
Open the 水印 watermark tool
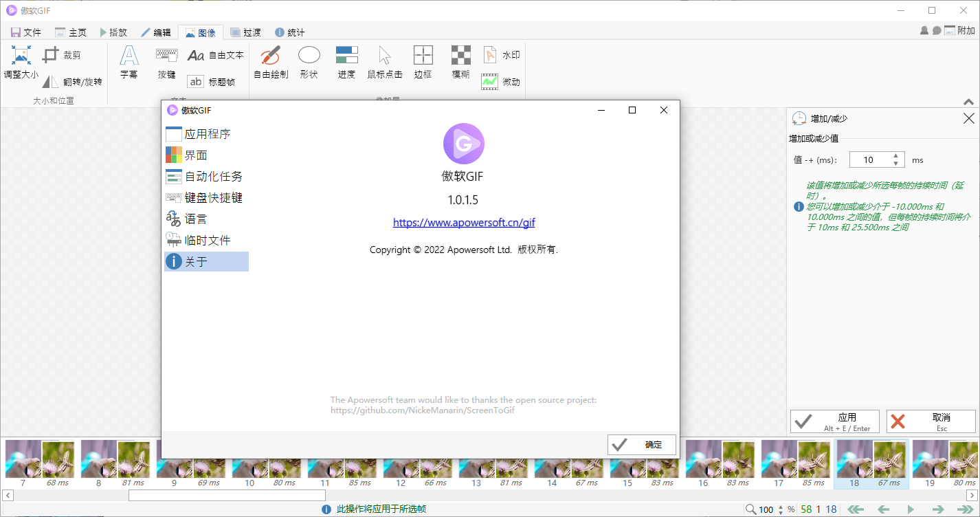(x=502, y=55)
